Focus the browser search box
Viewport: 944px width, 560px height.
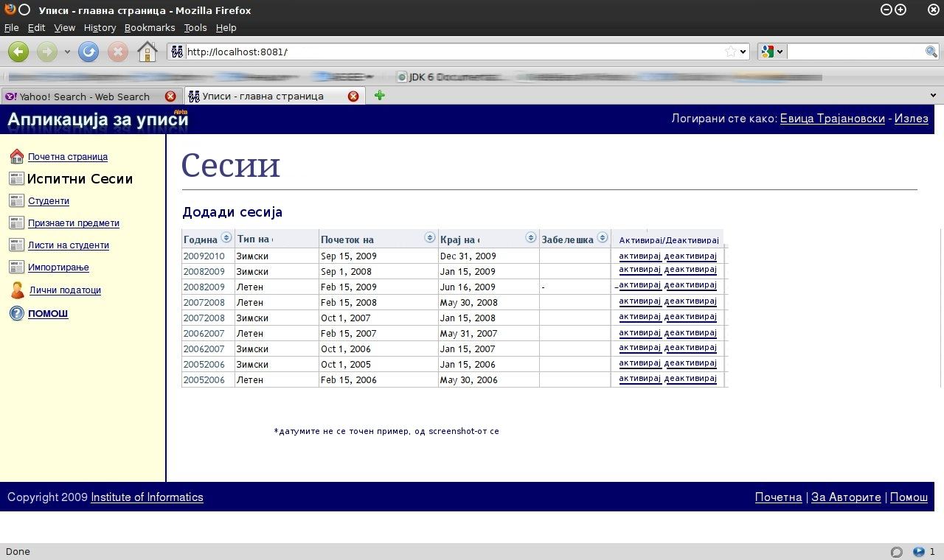coord(855,52)
